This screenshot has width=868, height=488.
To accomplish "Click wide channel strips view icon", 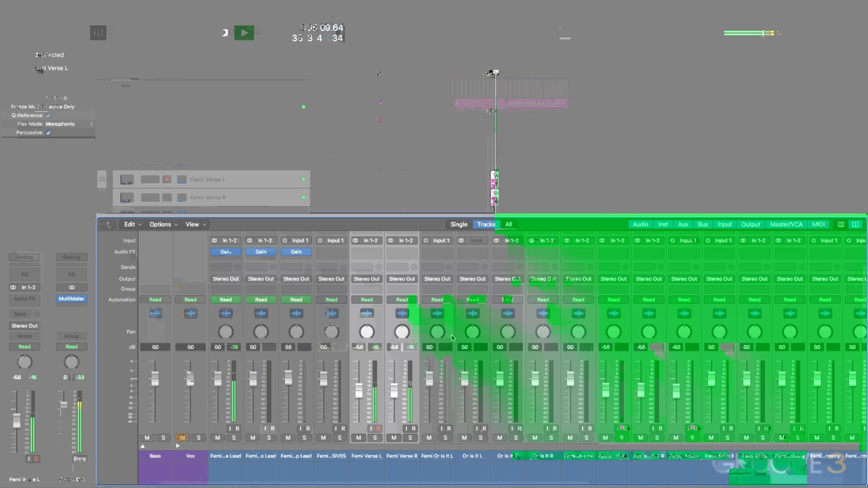I will pyautogui.click(x=855, y=225).
